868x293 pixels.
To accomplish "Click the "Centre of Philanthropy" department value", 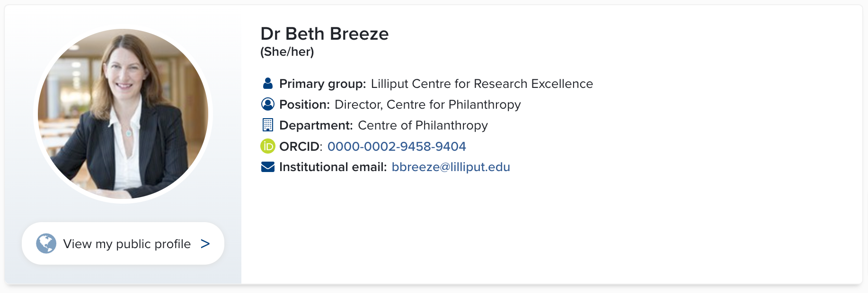I will [423, 126].
